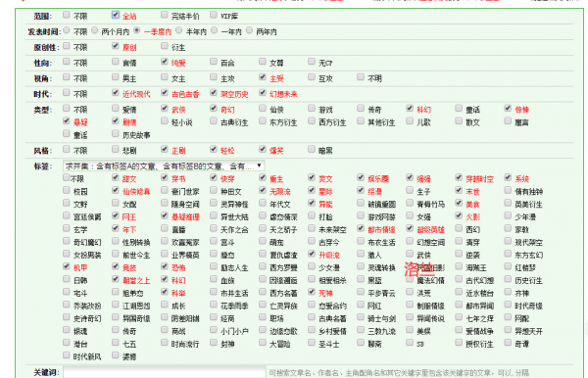
Task: Uncheck the 系统 tag checkbox
Action: click(x=508, y=177)
